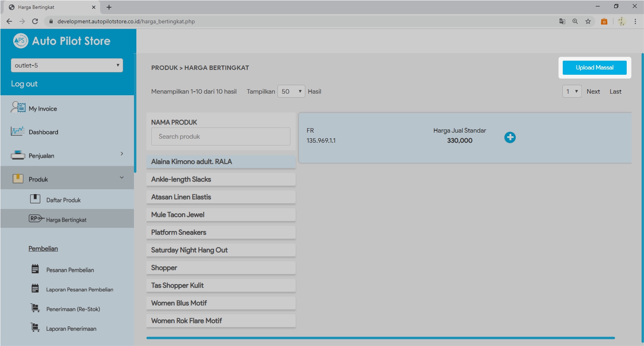Click the Daftar Produk icon
This screenshot has height=346, width=644.
35,199
